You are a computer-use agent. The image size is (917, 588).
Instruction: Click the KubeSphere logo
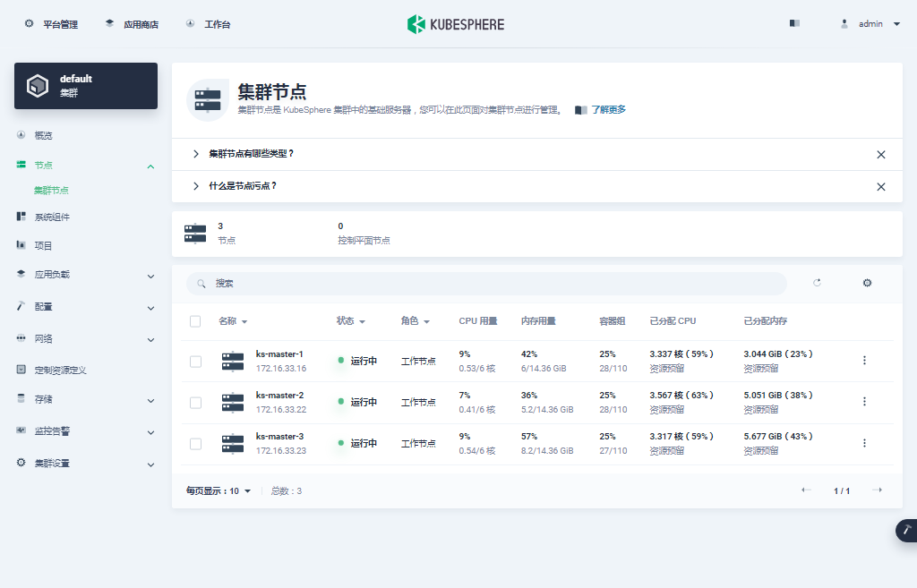coord(456,24)
